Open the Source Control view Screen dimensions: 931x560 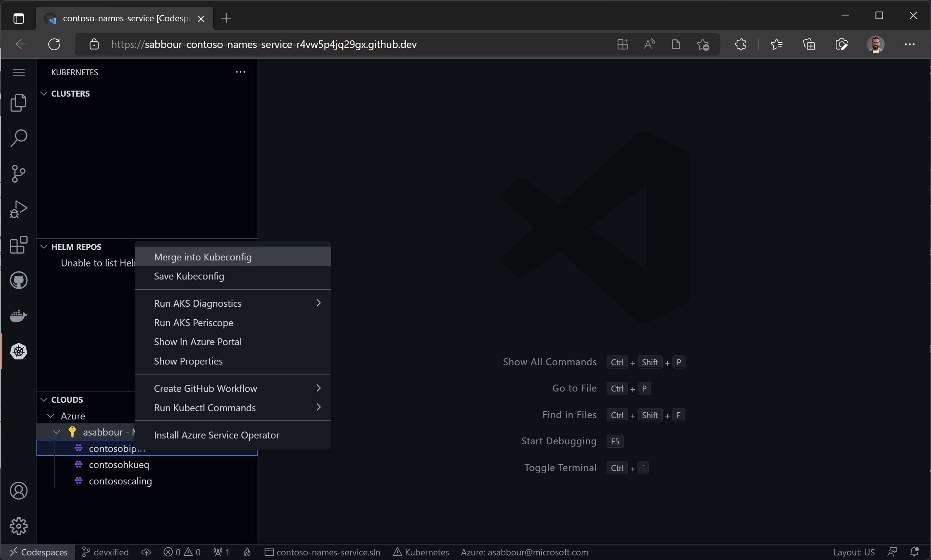point(19,174)
